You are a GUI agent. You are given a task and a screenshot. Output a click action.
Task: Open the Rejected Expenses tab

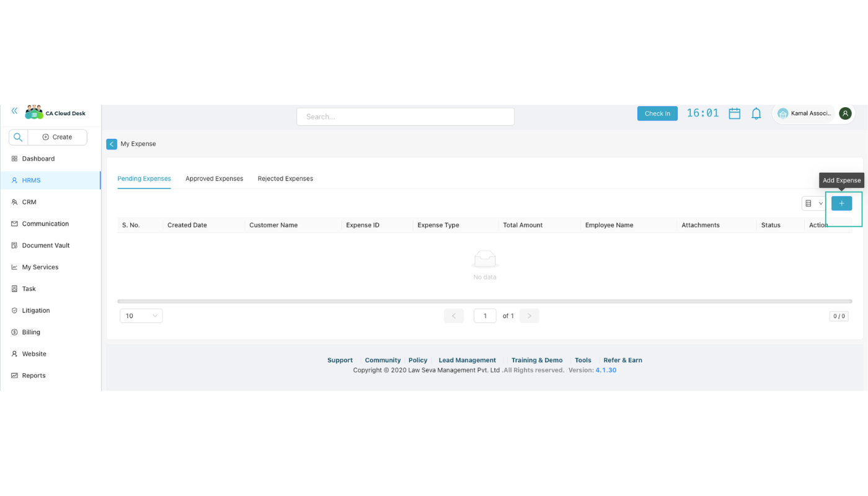[285, 179]
